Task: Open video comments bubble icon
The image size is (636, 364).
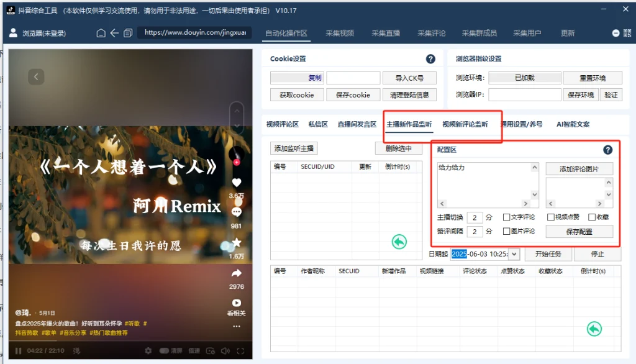Action: pos(237,212)
